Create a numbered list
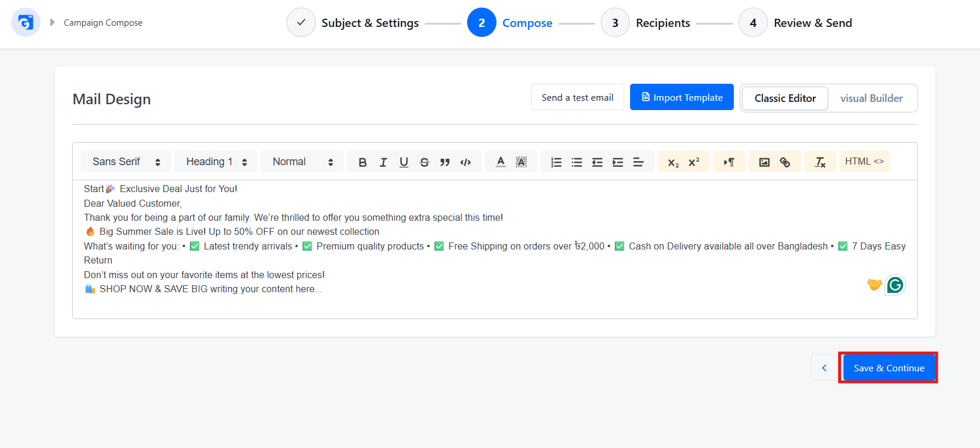 click(556, 162)
